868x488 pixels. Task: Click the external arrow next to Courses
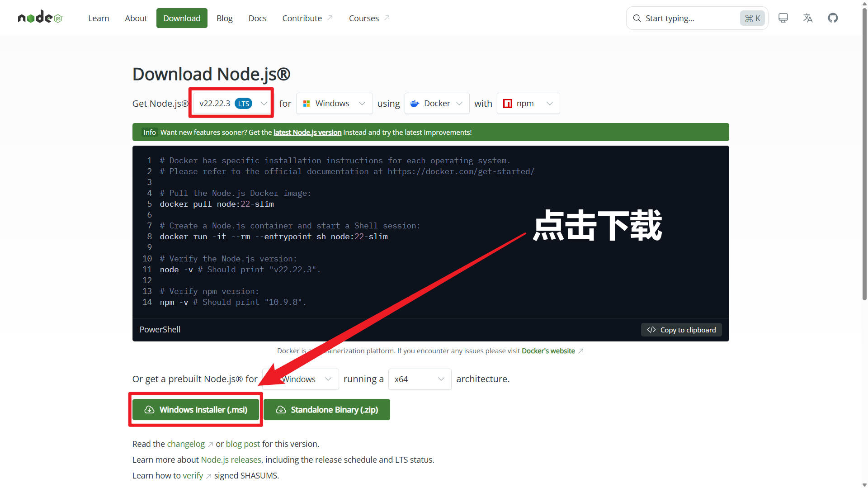coord(387,18)
